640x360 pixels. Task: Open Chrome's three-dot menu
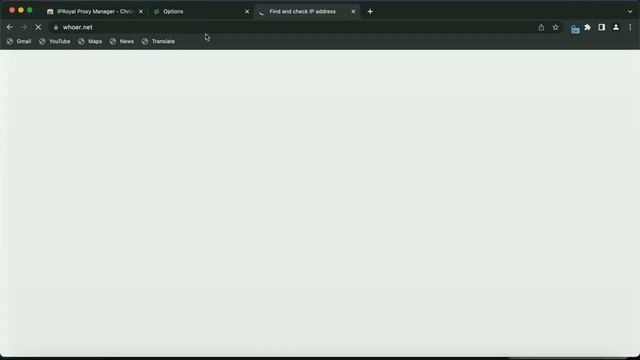(630, 27)
